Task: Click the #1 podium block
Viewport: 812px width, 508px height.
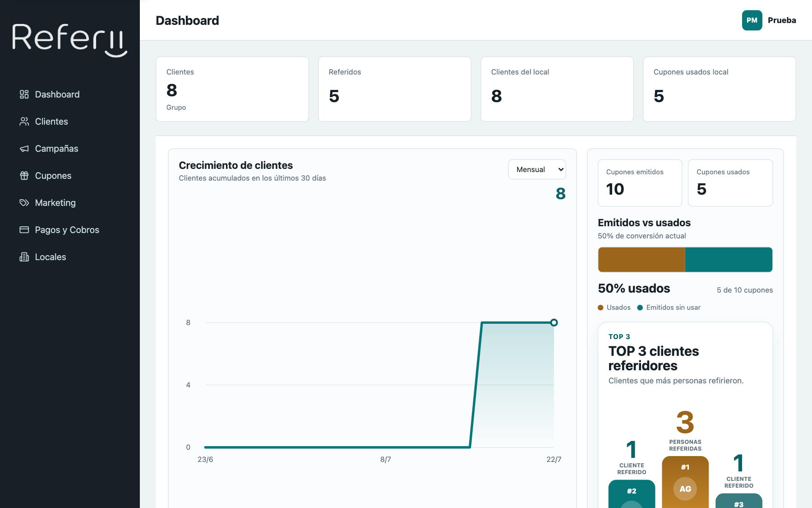Action: click(685, 482)
